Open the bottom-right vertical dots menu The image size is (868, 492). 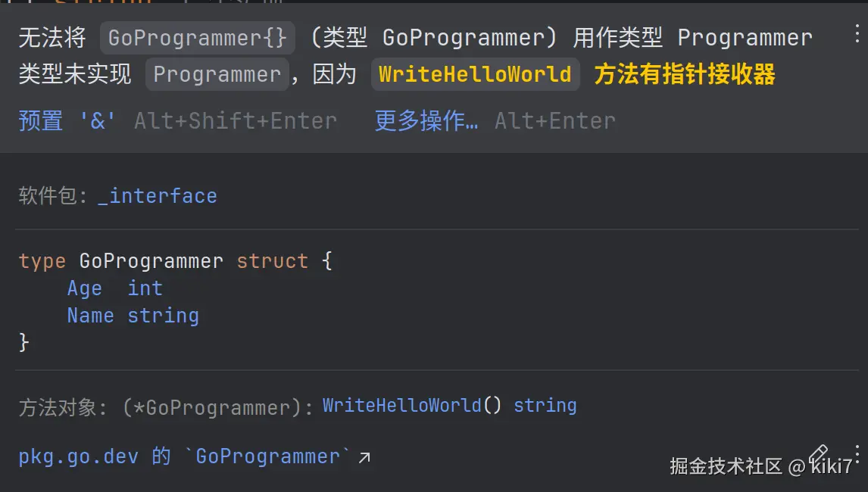click(857, 453)
